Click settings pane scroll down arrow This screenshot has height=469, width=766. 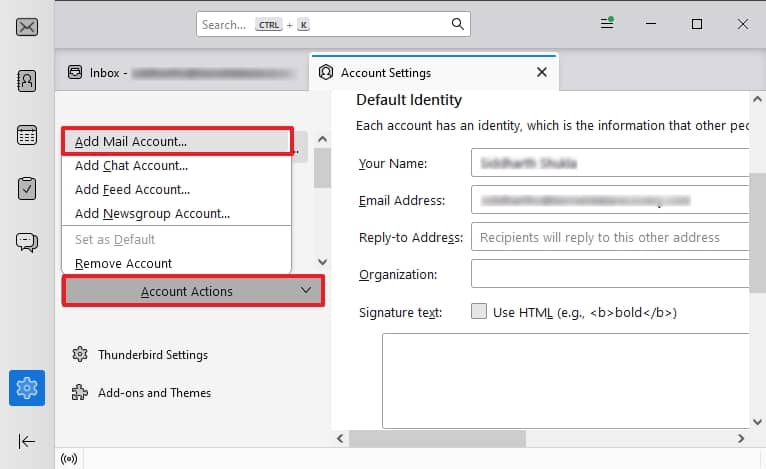tap(757, 422)
